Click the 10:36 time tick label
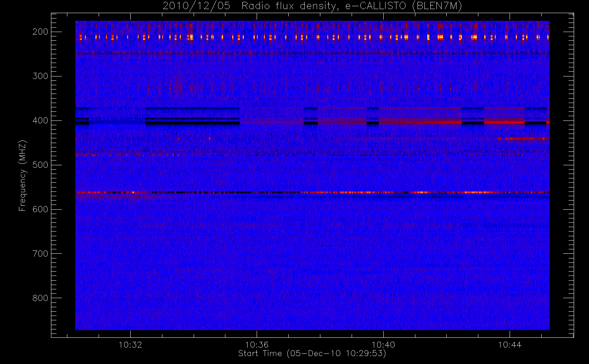This screenshot has height=364, width=589. pyautogui.click(x=257, y=345)
